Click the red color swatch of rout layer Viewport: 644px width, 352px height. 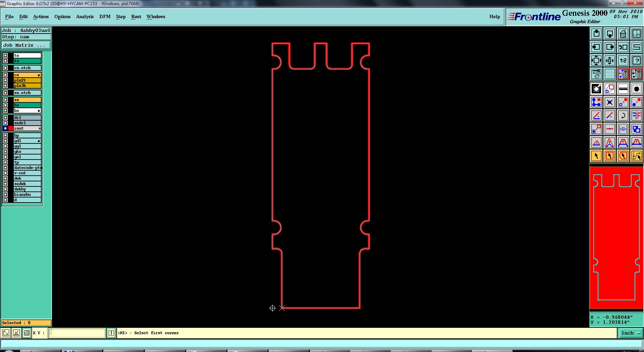point(11,128)
